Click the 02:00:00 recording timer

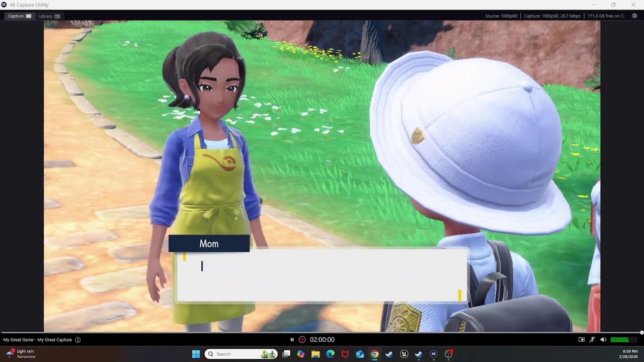point(322,340)
